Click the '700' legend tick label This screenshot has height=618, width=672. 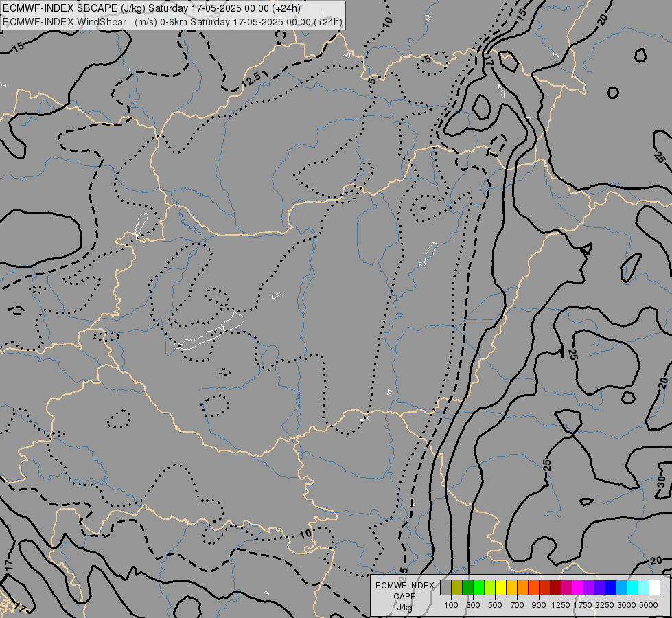pyautogui.click(x=518, y=605)
